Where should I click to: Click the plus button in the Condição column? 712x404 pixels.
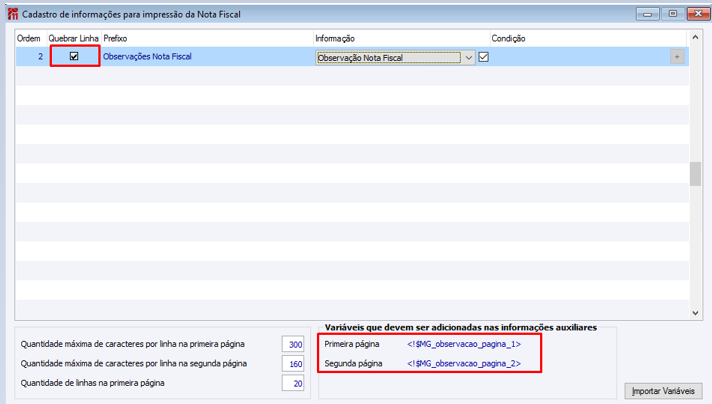(677, 57)
